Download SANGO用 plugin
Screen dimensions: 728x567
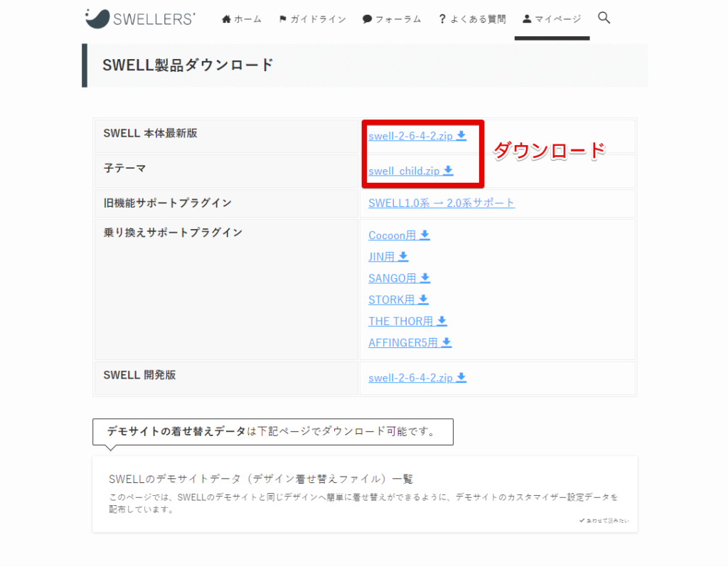(x=400, y=278)
